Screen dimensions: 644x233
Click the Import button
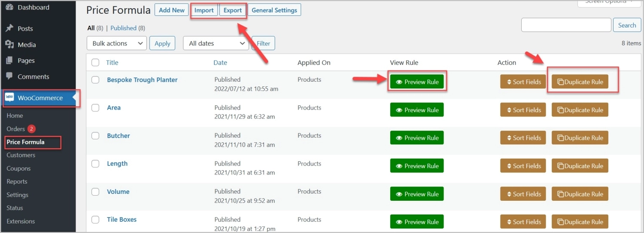pyautogui.click(x=204, y=10)
